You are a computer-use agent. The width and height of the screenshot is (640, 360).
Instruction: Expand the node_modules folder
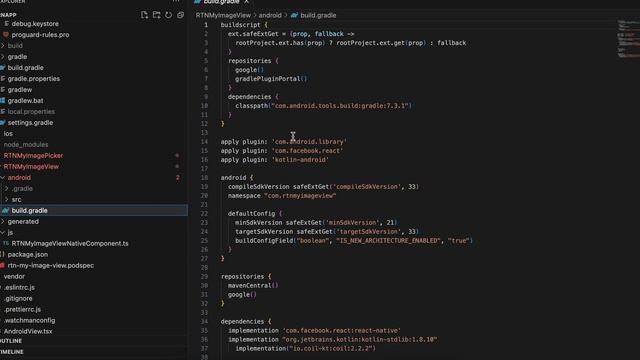[x=26, y=145]
